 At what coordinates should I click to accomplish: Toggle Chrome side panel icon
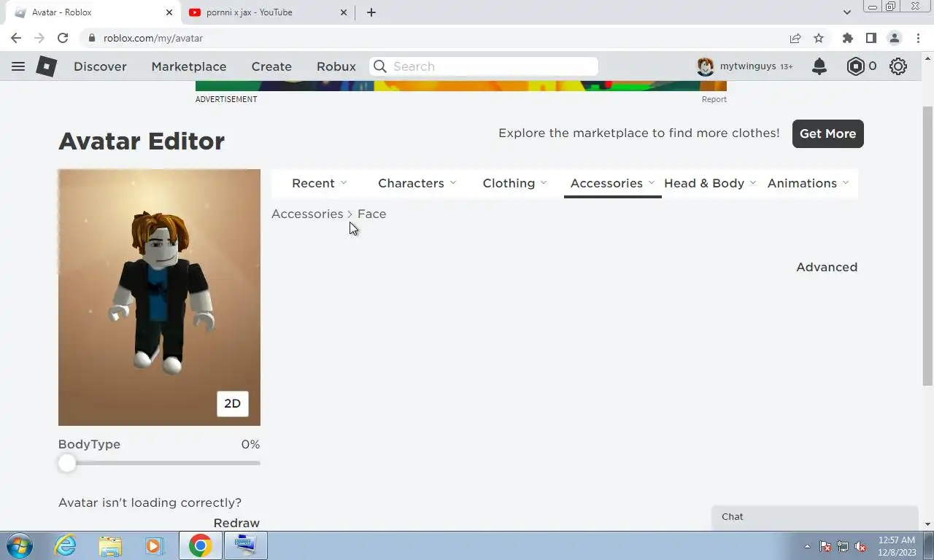point(871,38)
